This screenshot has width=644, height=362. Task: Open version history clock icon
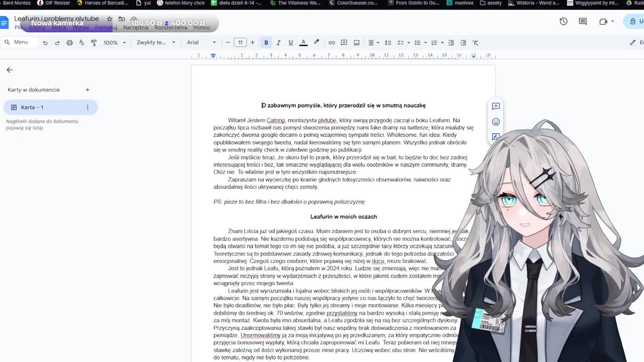[x=563, y=22]
